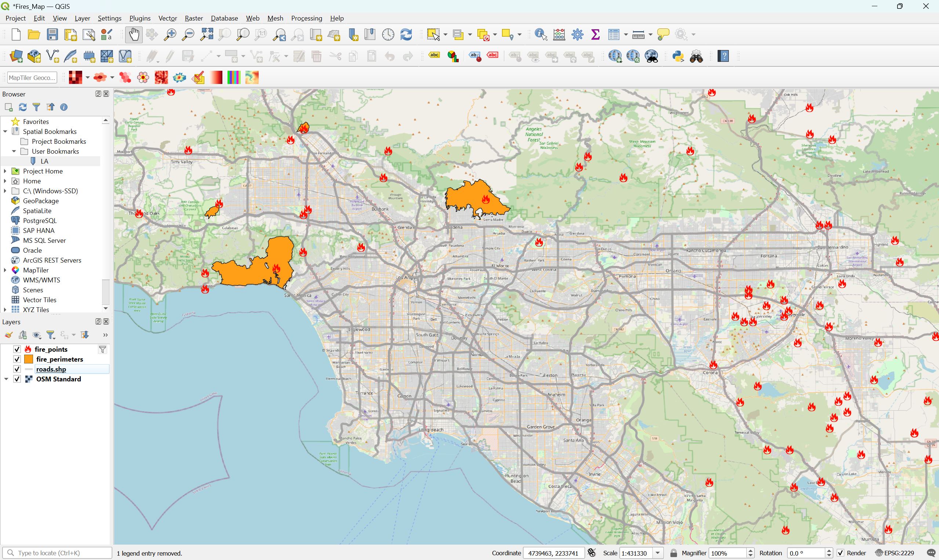Collapse the Spatial Bookmarks tree node
Screen dimensions: 939x560
(x=5, y=131)
